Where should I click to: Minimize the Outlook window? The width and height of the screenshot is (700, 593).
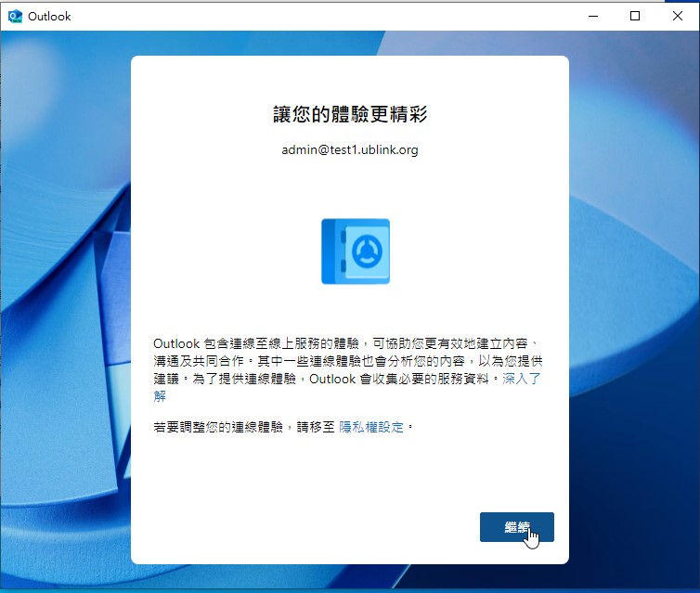click(593, 16)
